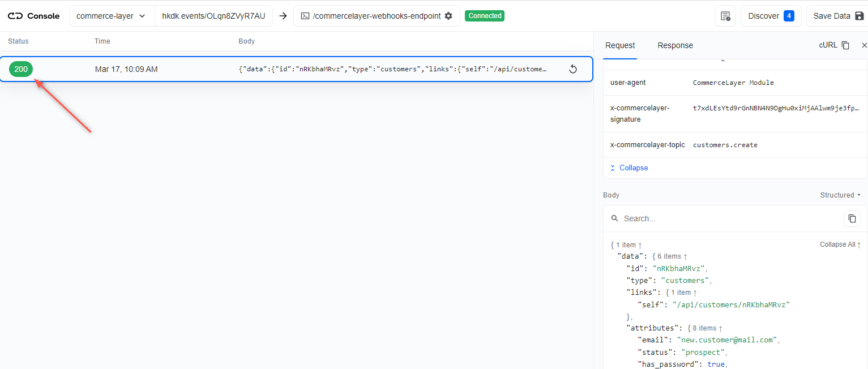Open the Structured view dropdown
The image size is (868, 369).
(x=840, y=195)
